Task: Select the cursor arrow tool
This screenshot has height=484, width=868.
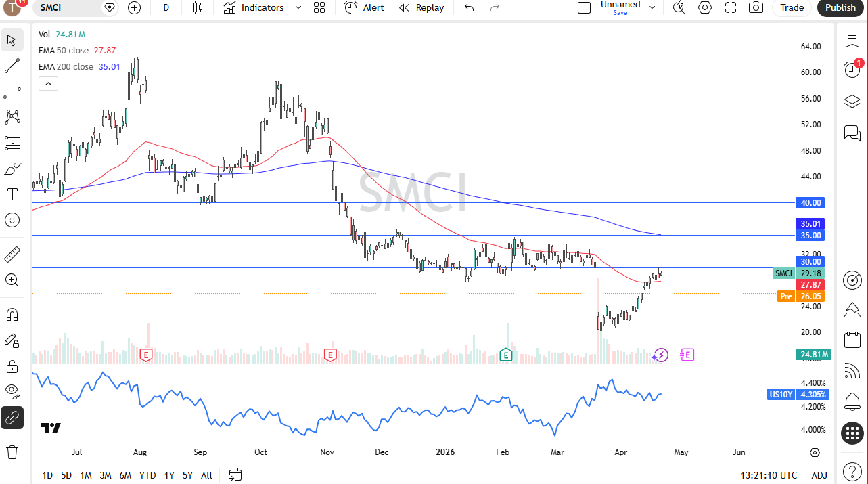Action: click(x=12, y=40)
